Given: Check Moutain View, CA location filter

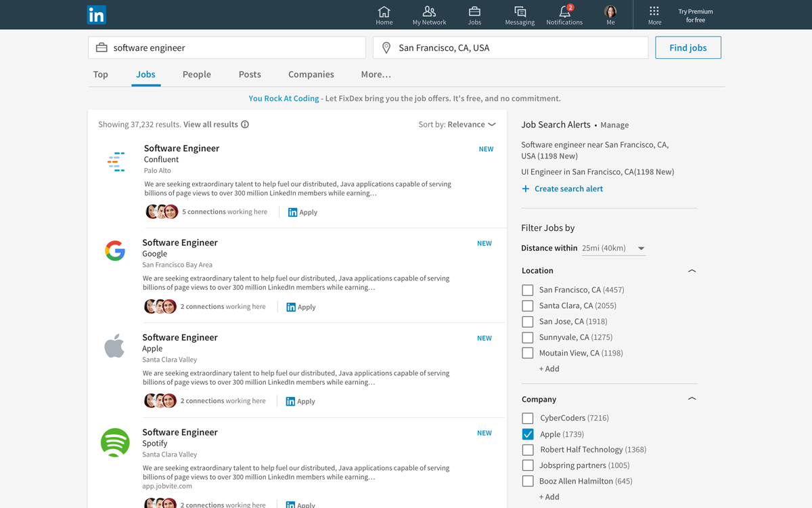Looking at the screenshot, I should tap(528, 353).
